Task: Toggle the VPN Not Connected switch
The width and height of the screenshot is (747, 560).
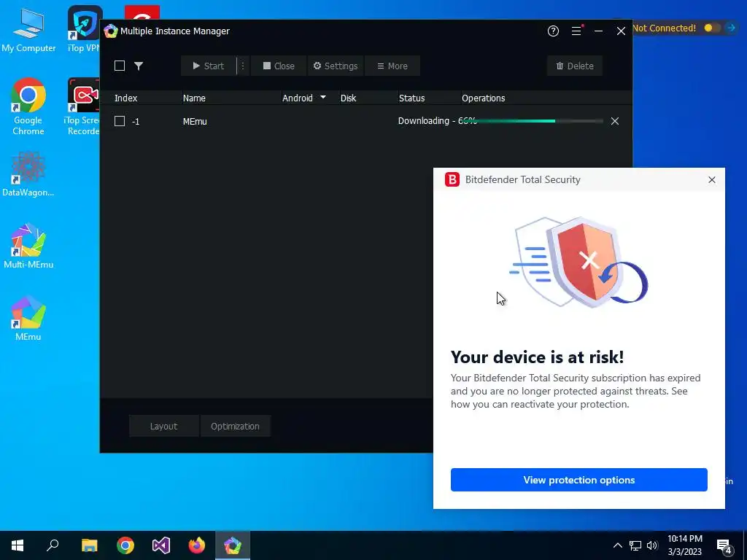Action: tap(712, 28)
